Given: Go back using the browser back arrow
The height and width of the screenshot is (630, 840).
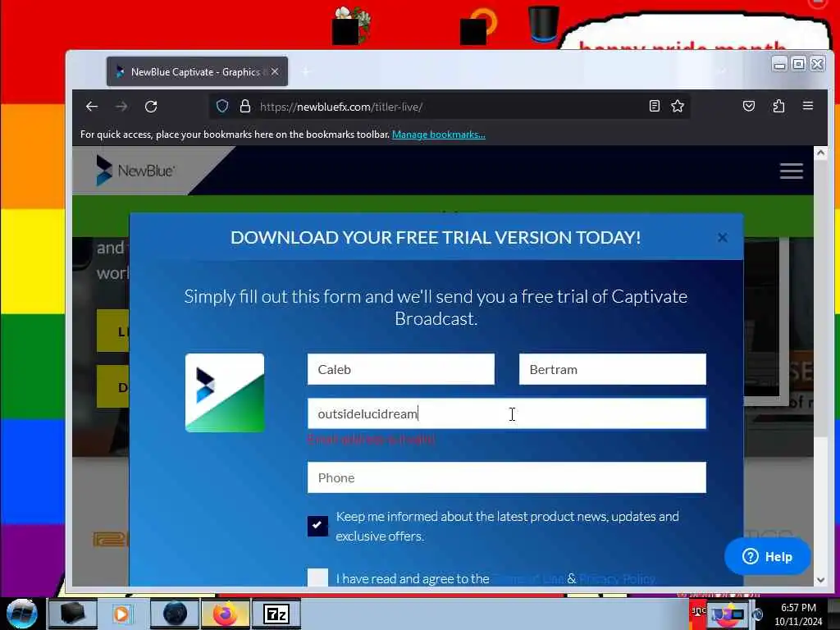Looking at the screenshot, I should coord(92,107).
